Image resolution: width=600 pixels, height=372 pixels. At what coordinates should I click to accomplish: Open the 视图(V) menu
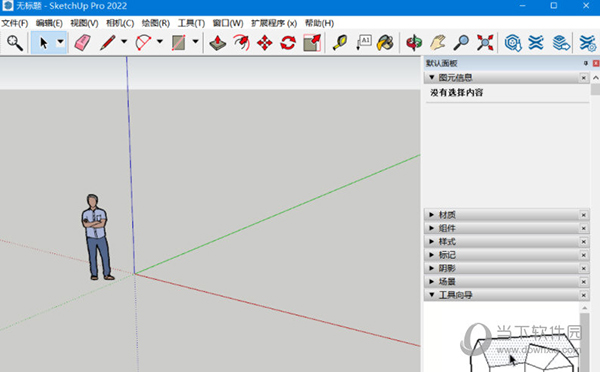pyautogui.click(x=84, y=23)
